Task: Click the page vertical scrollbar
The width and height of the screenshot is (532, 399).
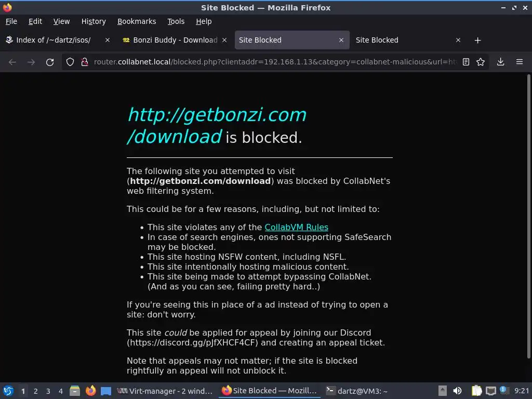Action: (x=528, y=216)
